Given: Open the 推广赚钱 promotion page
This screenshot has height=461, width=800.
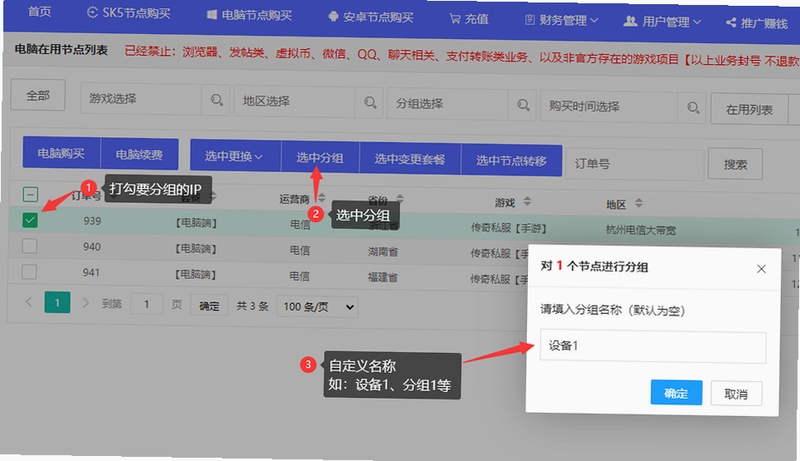Looking at the screenshot, I should [757, 23].
